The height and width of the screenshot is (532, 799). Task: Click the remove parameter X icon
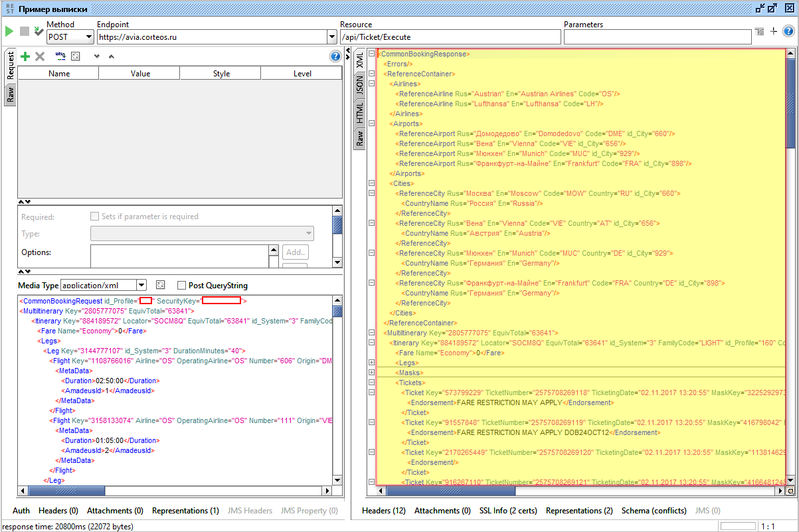click(40, 56)
